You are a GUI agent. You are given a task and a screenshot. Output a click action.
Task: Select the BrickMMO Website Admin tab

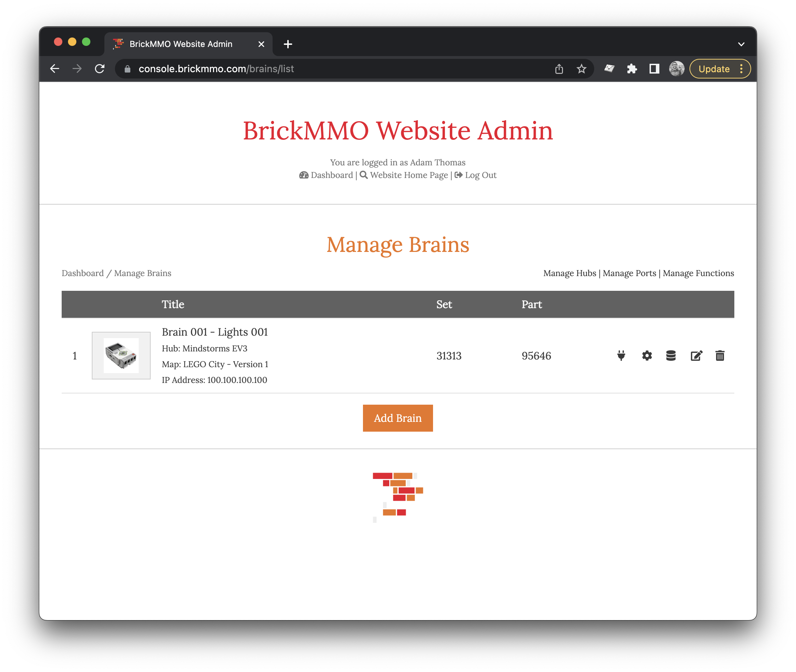click(181, 44)
